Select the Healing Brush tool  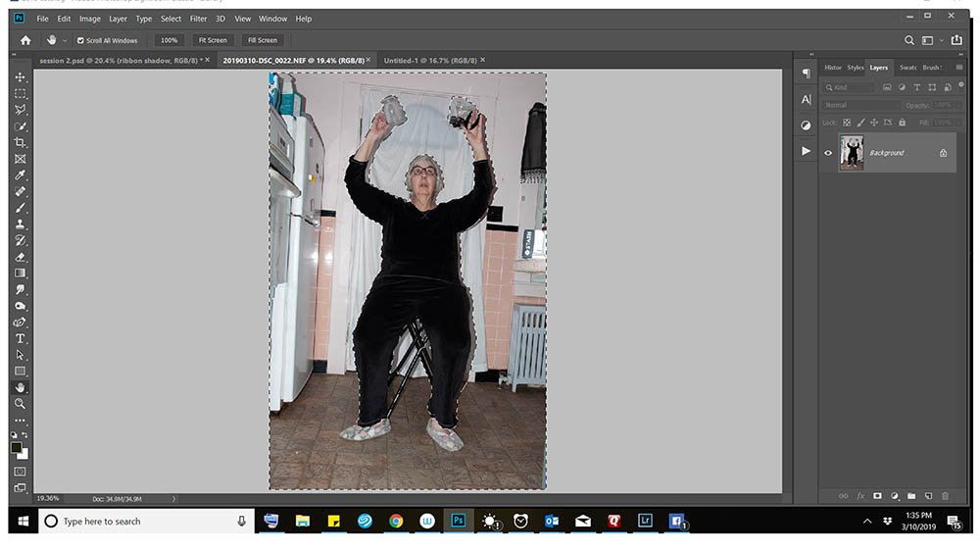[x=20, y=191]
